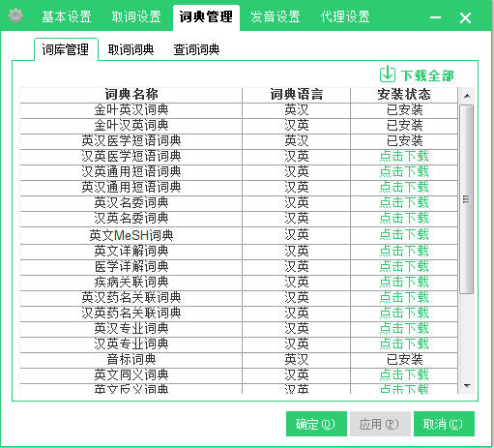
Task: Open the 查词词典 sub-tab
Action: click(x=196, y=49)
